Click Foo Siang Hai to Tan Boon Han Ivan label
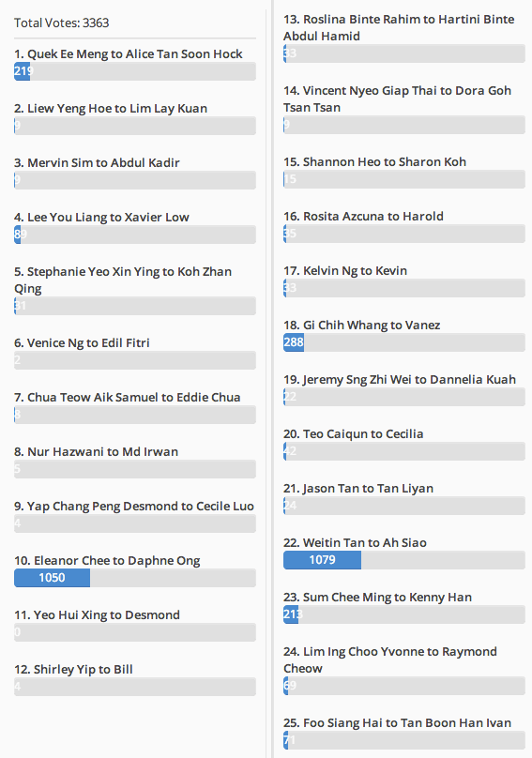 tap(397, 722)
